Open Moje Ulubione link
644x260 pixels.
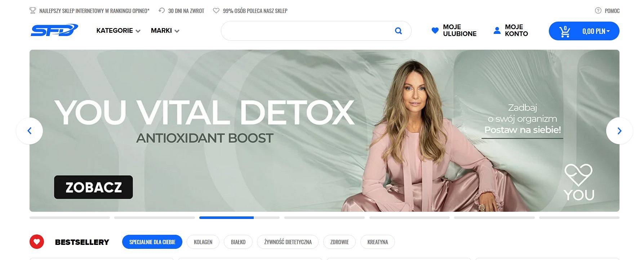tap(454, 31)
